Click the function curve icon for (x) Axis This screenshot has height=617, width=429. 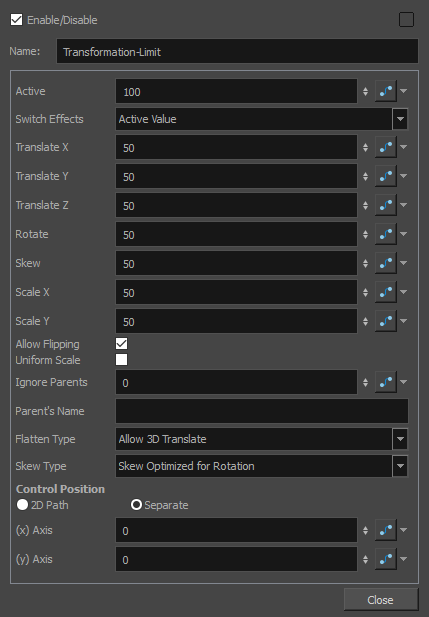coord(386,530)
